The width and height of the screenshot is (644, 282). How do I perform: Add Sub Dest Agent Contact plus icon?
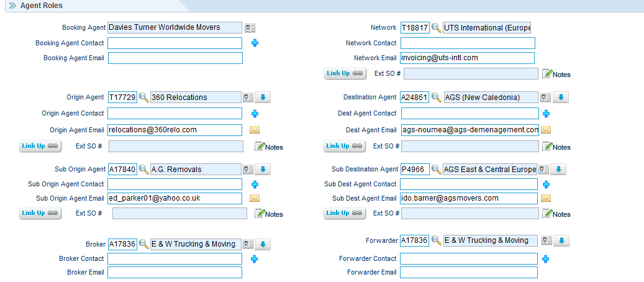point(546,184)
